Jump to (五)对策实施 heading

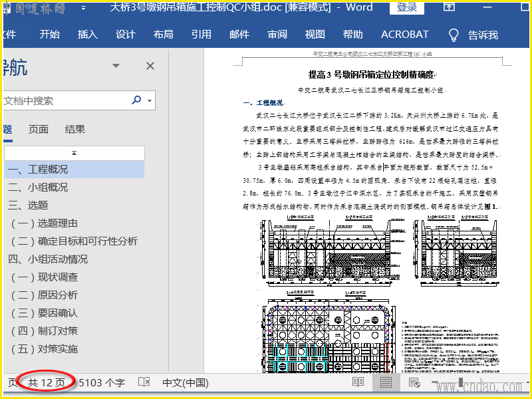45,349
